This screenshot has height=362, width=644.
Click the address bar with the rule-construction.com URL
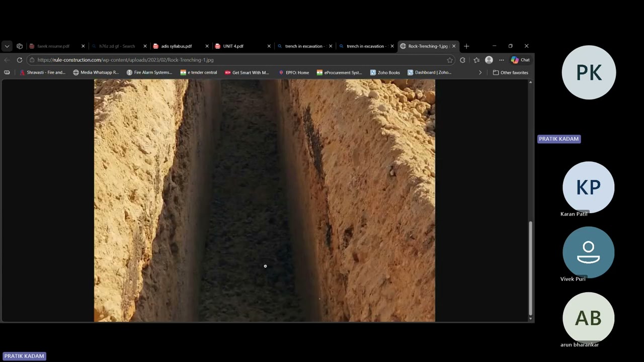coord(240,60)
